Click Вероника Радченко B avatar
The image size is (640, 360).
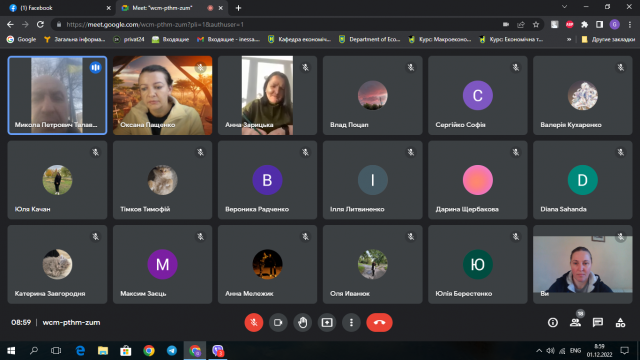[267, 180]
